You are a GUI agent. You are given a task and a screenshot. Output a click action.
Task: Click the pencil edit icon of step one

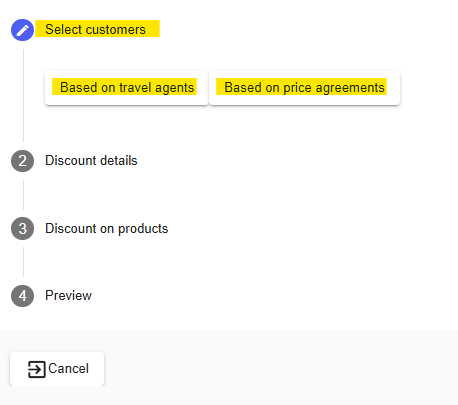22,30
